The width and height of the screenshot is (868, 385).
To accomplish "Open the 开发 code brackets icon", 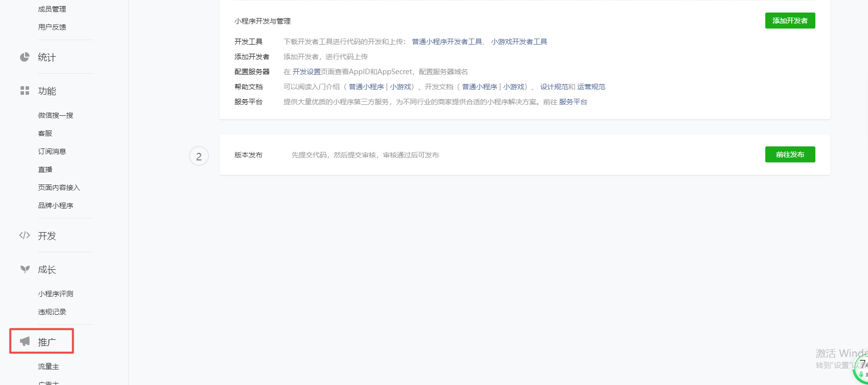I will pos(25,235).
